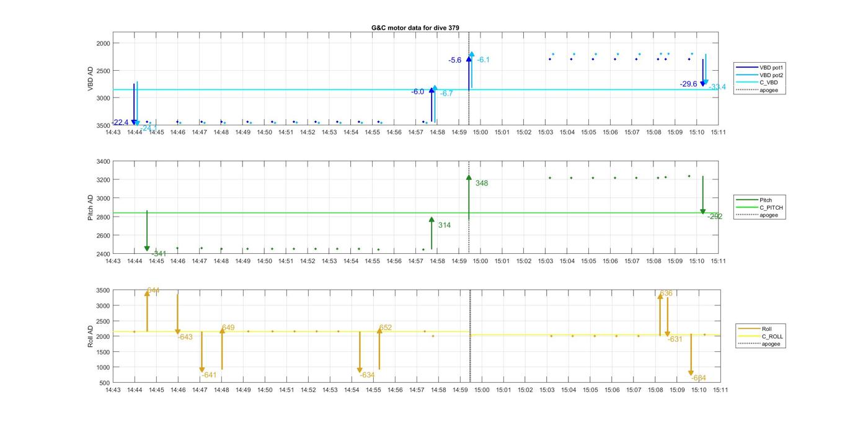The width and height of the screenshot is (868, 430).
Task: Click the '2600' tick on Pitch axis
Action: click(102, 236)
